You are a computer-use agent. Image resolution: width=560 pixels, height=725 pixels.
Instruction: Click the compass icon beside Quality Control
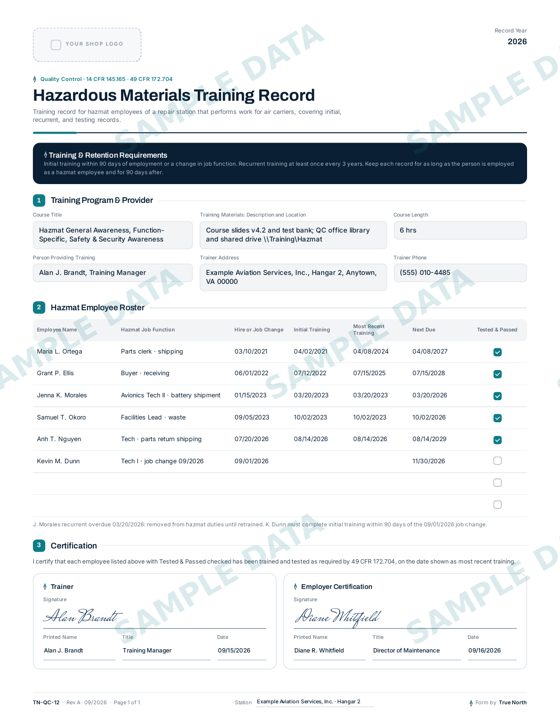35,79
